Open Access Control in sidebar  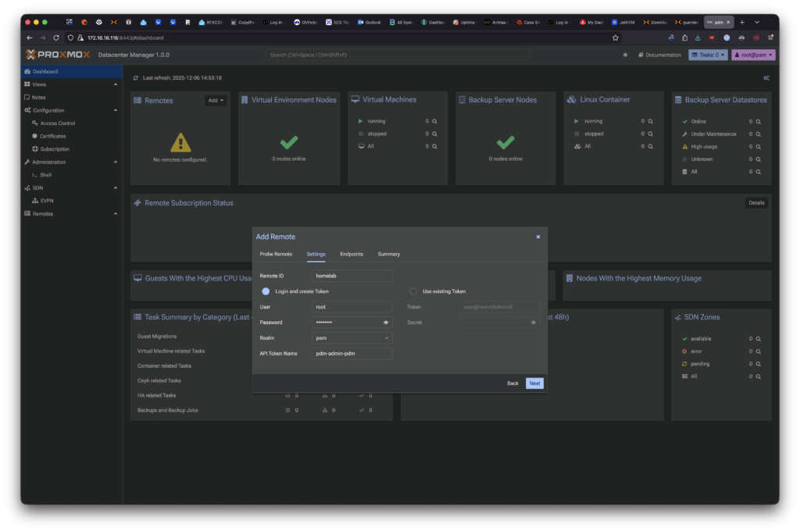[x=58, y=123]
